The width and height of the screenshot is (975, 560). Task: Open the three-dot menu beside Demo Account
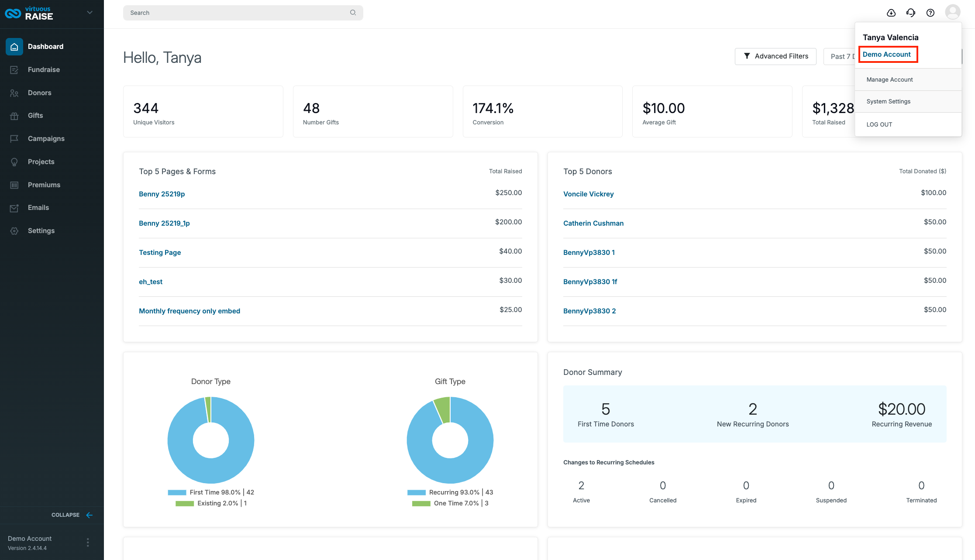click(x=88, y=543)
